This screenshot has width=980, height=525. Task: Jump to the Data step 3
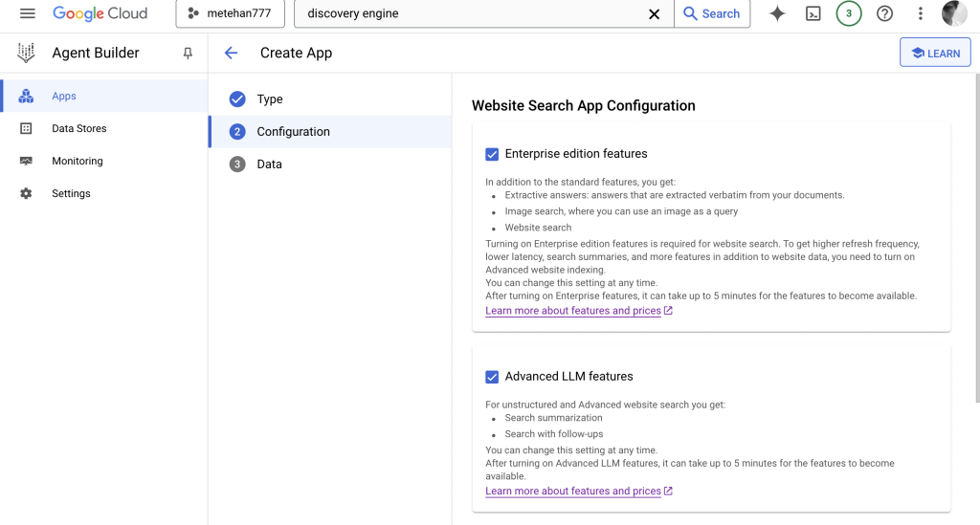click(x=269, y=164)
